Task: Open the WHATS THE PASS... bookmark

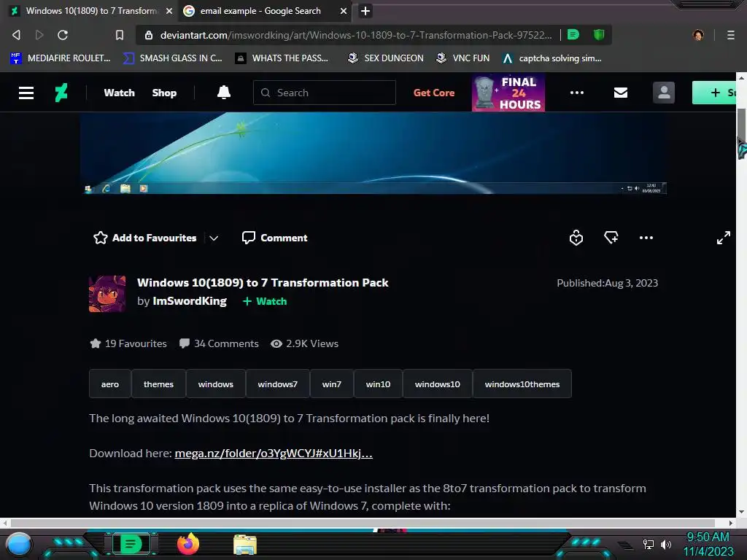Action: [282, 58]
